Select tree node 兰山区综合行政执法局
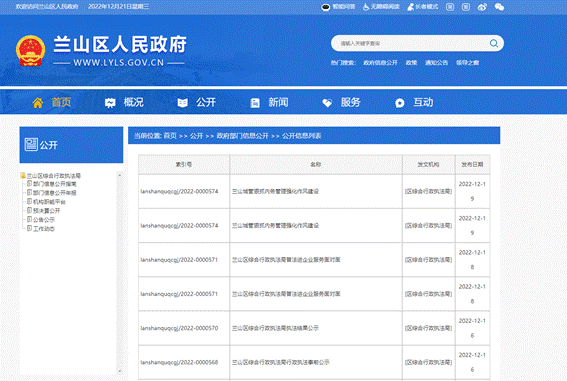The height and width of the screenshot is (381, 567). 54,176
